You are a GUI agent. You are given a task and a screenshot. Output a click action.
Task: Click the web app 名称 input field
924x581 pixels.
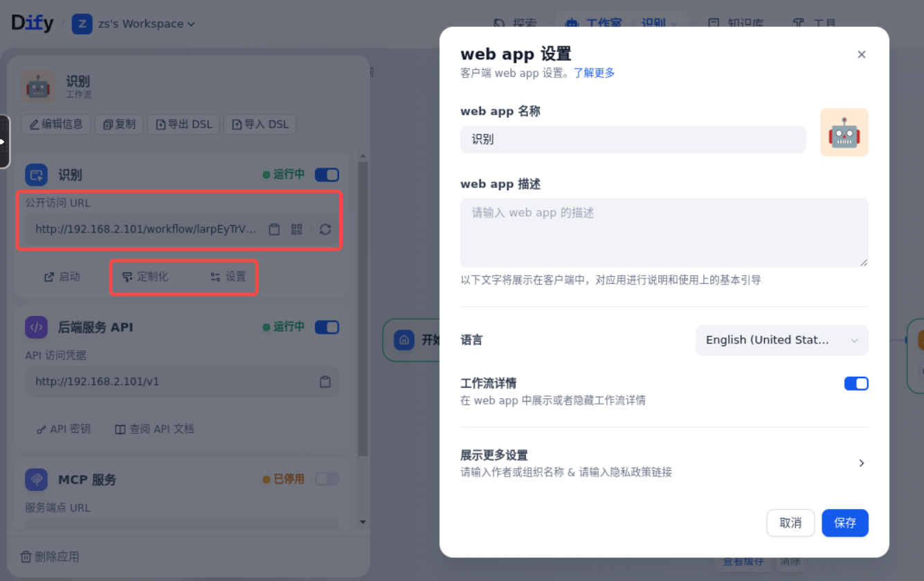pos(633,139)
